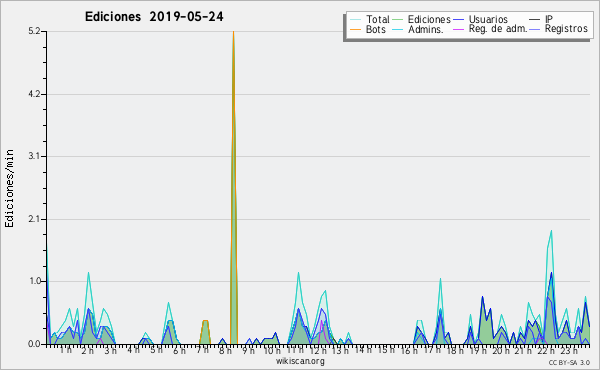The width and height of the screenshot is (600, 370).
Task: Click the '3 h' x-axis label
Action: [110, 351]
